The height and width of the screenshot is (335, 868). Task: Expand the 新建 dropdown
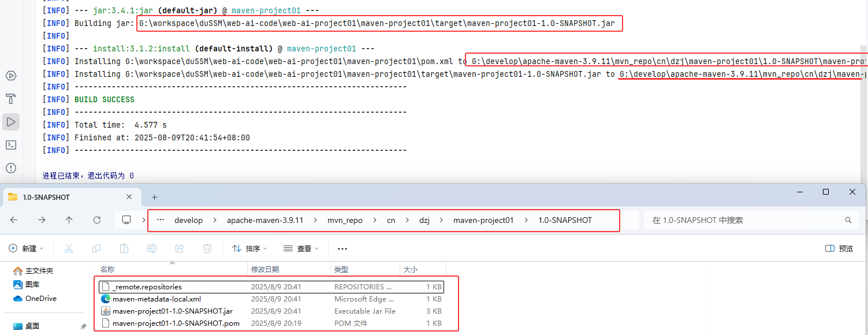tap(27, 248)
